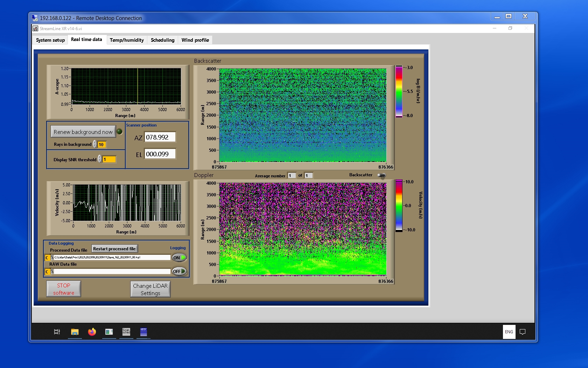Click the RAW Data file path mode selector
588x368 pixels.
point(47,272)
